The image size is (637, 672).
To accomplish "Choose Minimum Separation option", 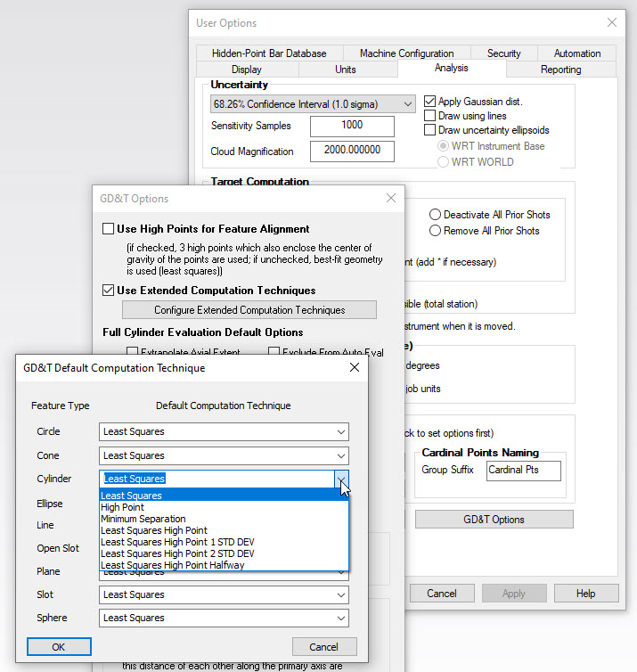I will point(224,519).
